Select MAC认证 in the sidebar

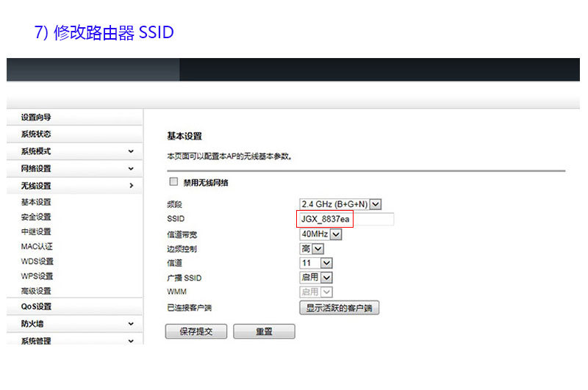[x=37, y=247]
